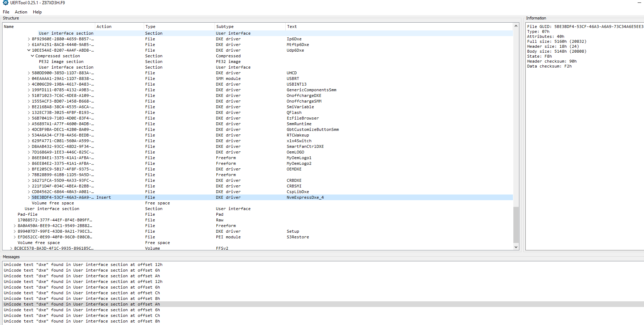Click the EzFileBrowser text cell

303,118
